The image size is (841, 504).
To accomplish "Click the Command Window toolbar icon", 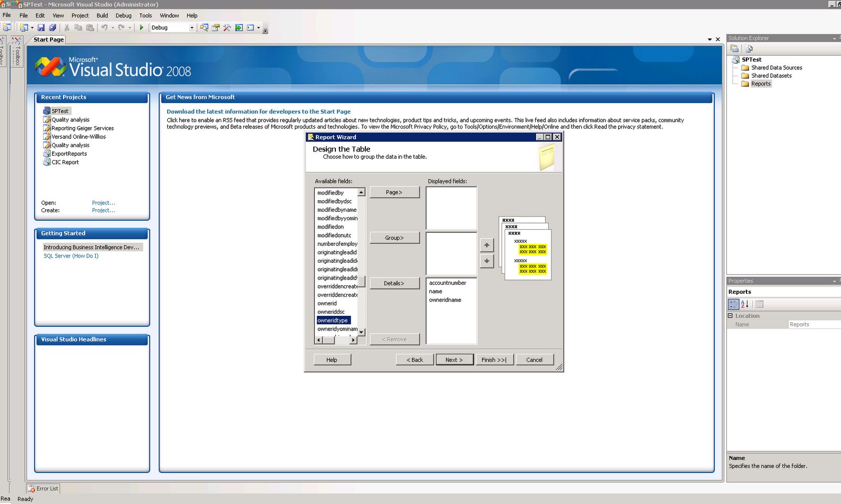I will click(x=250, y=27).
